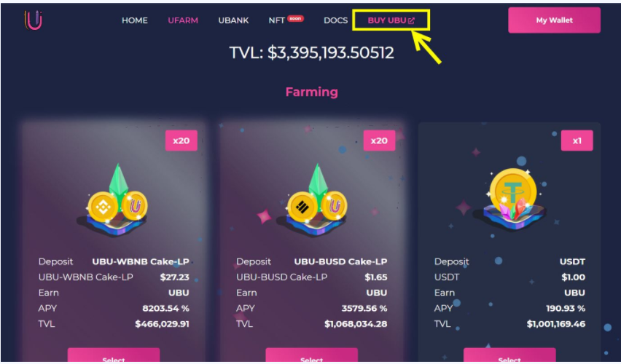Open the UBANK navigation item

click(x=233, y=20)
